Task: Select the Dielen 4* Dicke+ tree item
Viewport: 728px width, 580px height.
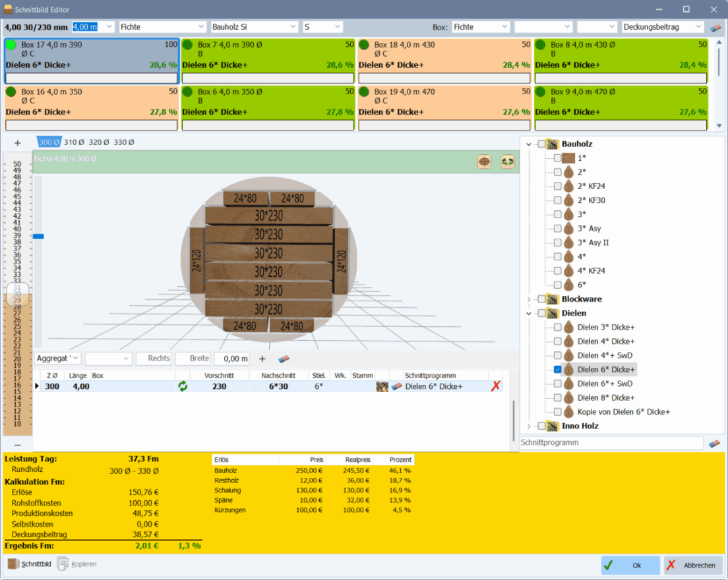Action: [606, 341]
